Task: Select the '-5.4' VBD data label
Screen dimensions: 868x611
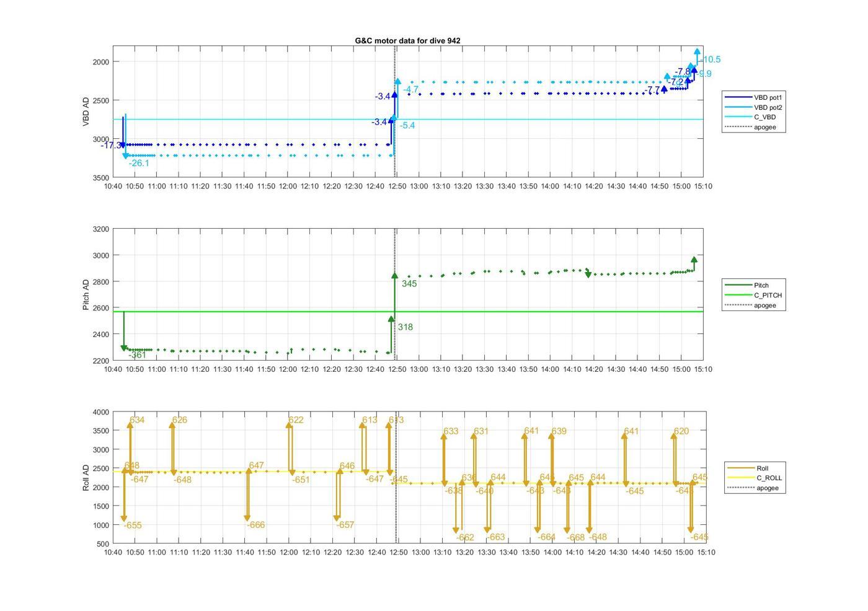Action: tap(407, 125)
